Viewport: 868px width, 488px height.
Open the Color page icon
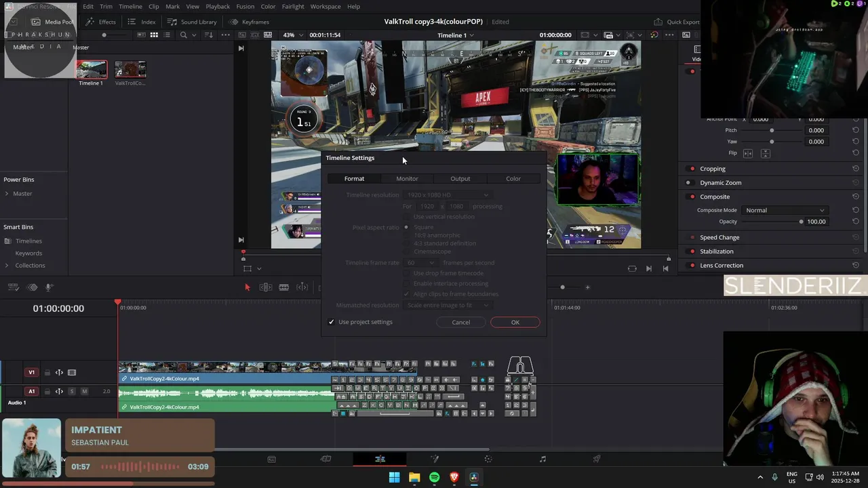[x=488, y=459]
